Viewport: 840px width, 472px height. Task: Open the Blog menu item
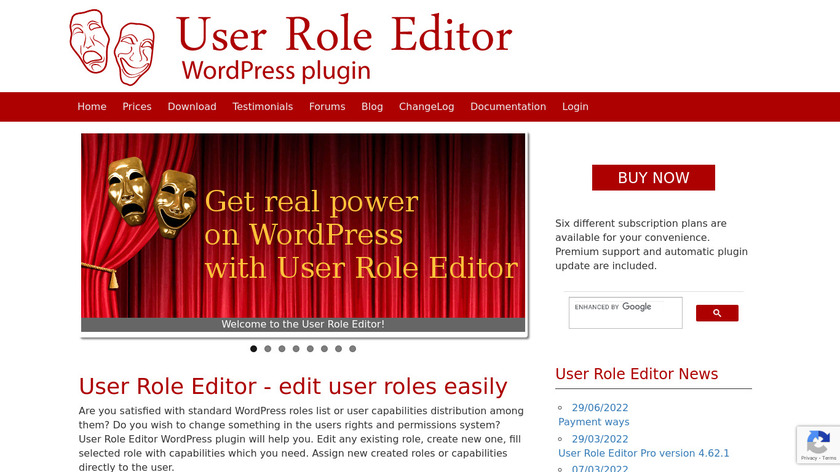(x=372, y=107)
